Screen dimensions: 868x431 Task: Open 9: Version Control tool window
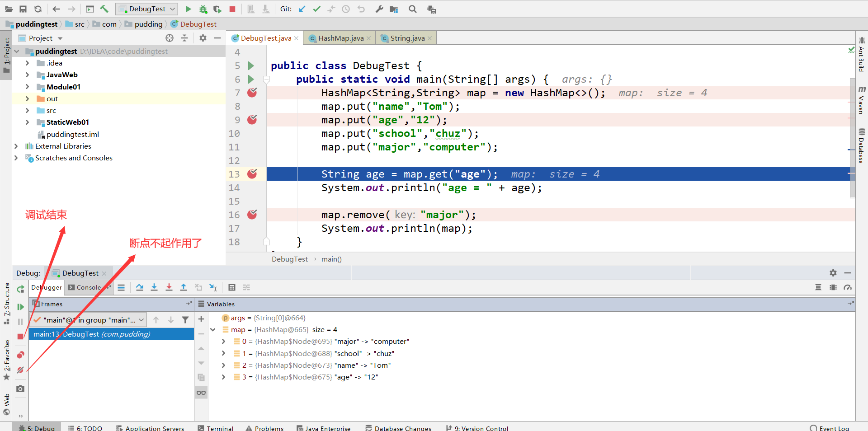(x=477, y=428)
